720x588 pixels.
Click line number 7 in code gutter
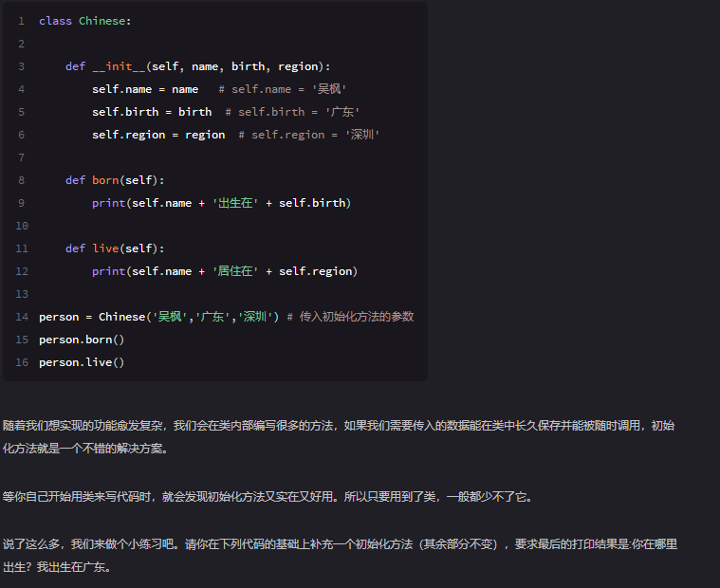tap(21, 157)
